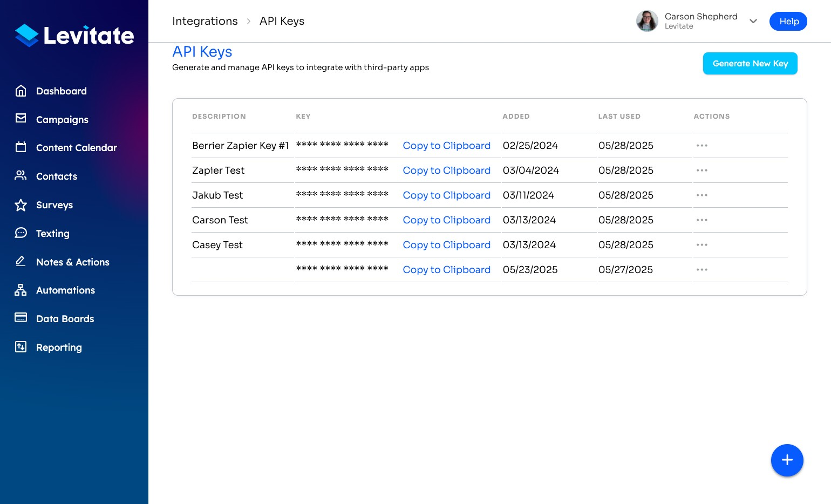This screenshot has width=831, height=504.
Task: Click the Generate New Key button
Action: [750, 64]
